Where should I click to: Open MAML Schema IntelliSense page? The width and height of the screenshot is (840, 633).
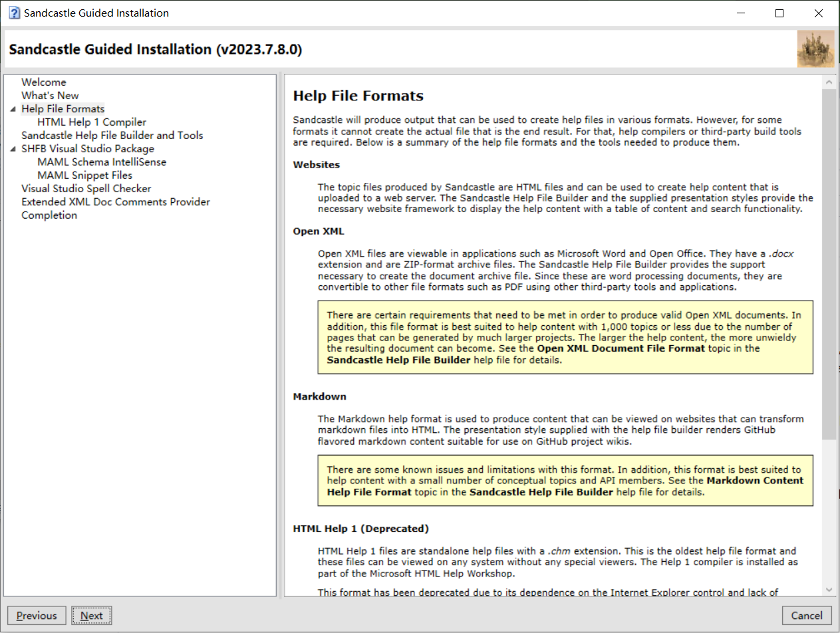tap(102, 162)
